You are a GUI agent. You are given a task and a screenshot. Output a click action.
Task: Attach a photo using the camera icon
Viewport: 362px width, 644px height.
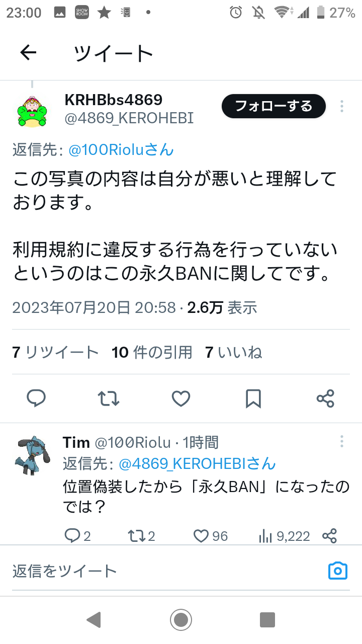[338, 571]
